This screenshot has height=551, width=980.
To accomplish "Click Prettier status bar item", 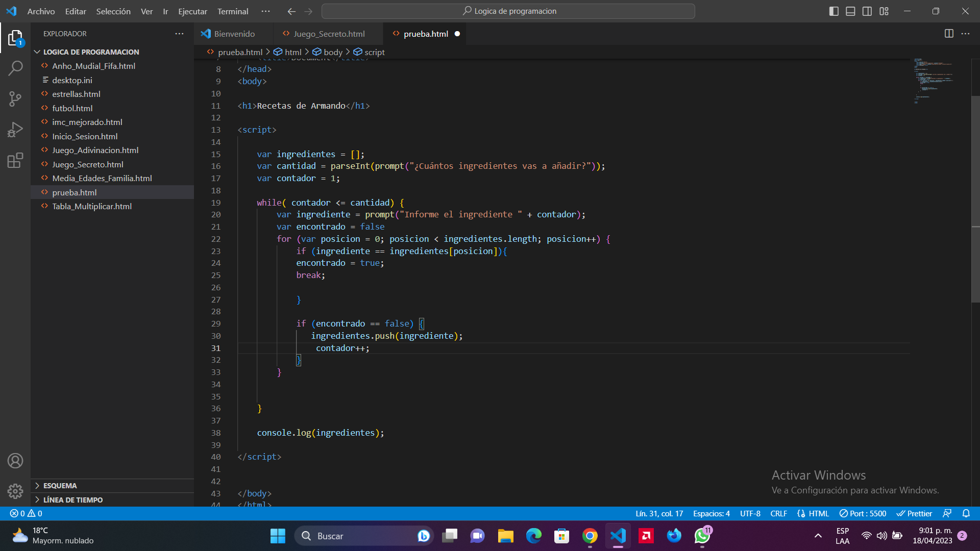I will coord(914,513).
